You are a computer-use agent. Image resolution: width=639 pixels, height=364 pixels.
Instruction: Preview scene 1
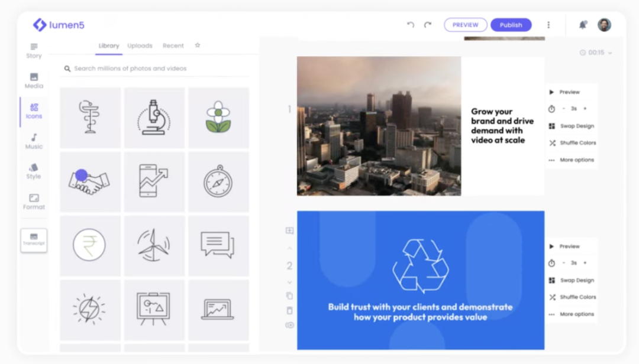tap(564, 92)
